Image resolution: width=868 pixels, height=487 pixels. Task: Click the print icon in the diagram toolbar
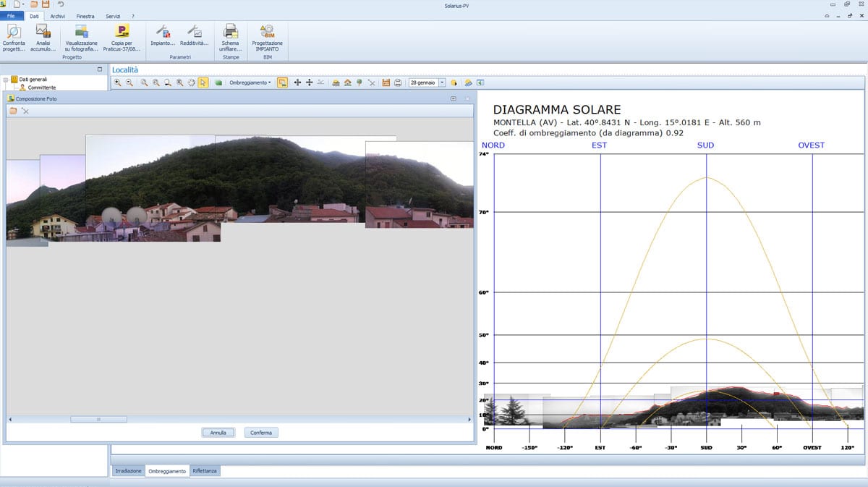point(398,82)
